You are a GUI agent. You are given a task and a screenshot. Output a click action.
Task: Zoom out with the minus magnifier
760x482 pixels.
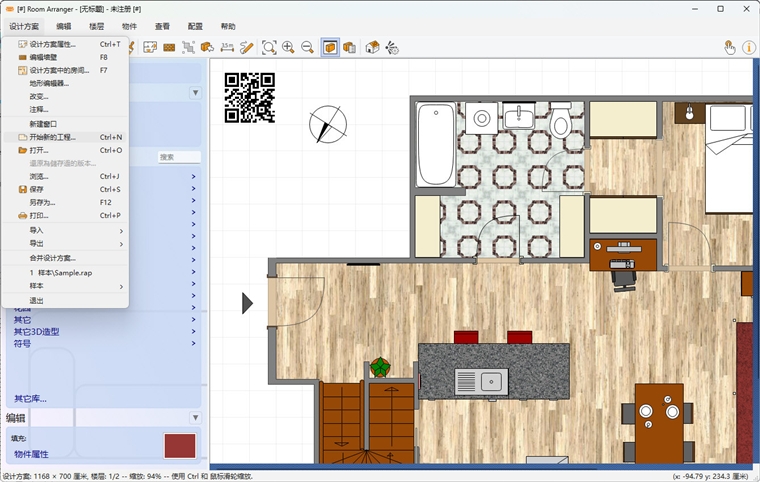[x=307, y=48]
